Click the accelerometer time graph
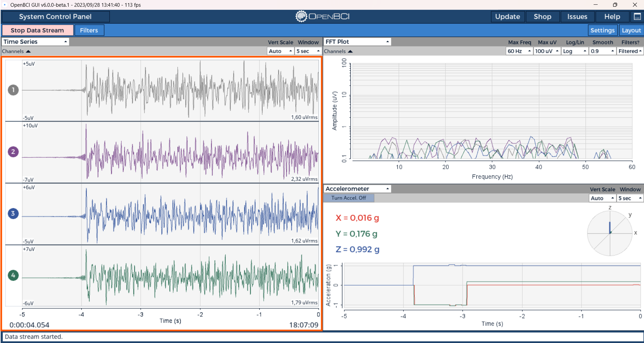Screen dimensions: 644x343 point(492,285)
